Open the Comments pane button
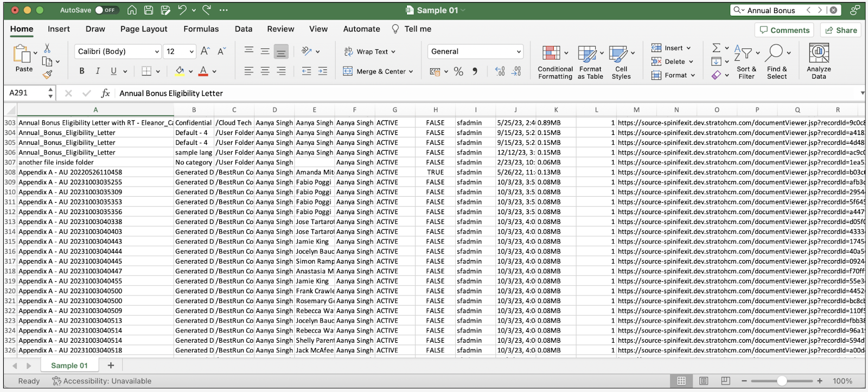This screenshot has height=392, width=868. tap(784, 30)
